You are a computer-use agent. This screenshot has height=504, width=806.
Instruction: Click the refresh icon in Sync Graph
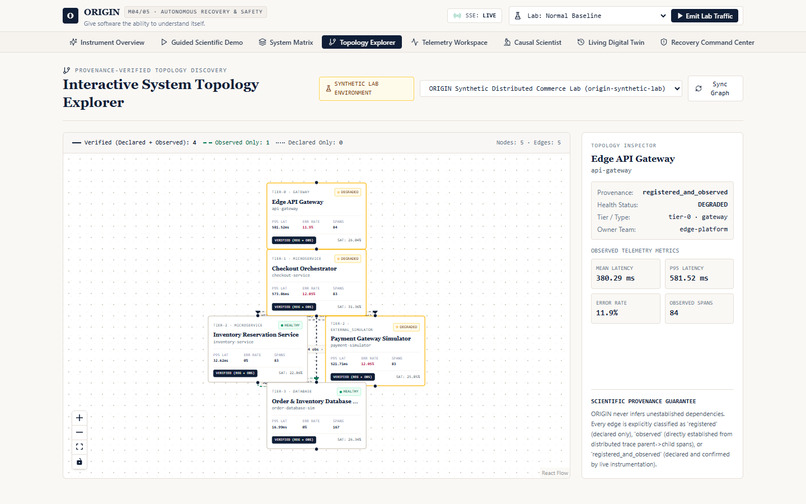click(x=699, y=88)
